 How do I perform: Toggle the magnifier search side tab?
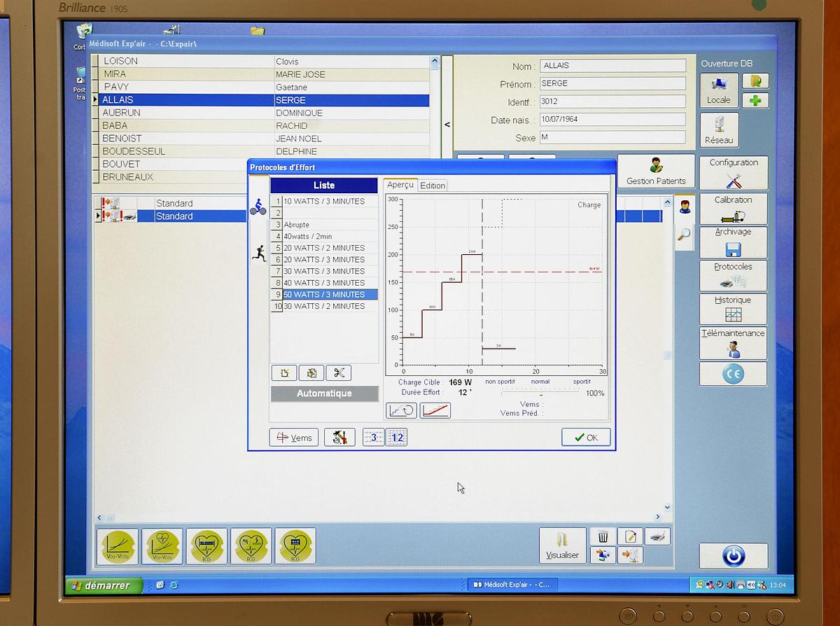pyautogui.click(x=685, y=233)
